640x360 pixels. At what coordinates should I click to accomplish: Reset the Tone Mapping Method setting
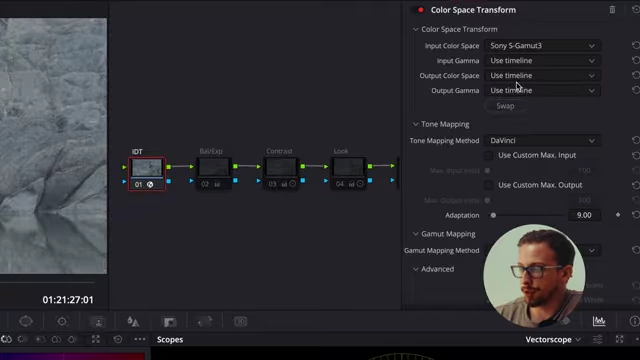[x=636, y=140]
